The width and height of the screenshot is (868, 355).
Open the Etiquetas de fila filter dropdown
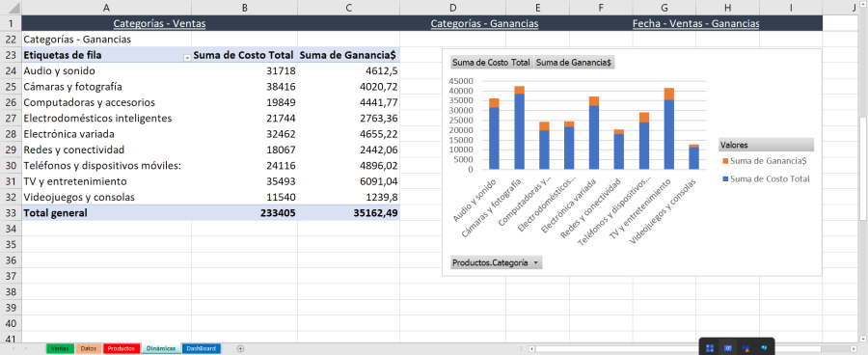[x=187, y=58]
